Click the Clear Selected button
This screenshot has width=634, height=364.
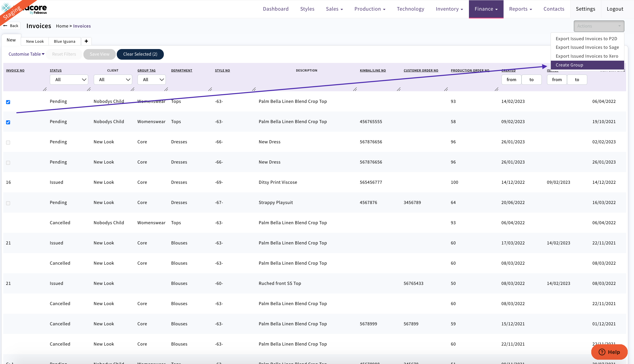(140, 54)
